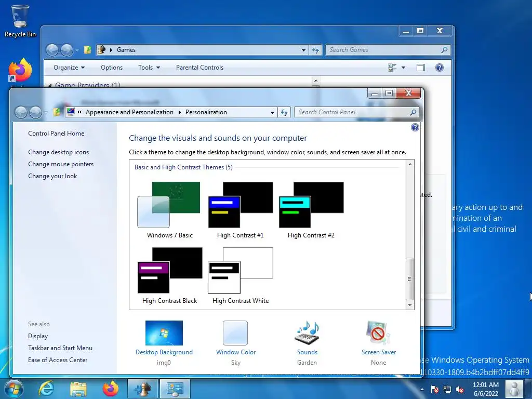
Task: Open Change mouse pointers
Action: (x=61, y=164)
